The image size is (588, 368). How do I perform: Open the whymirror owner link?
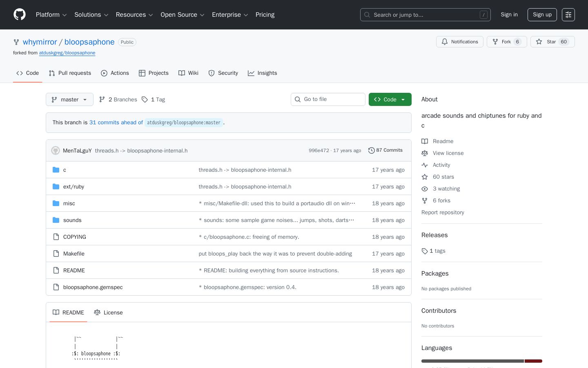pyautogui.click(x=40, y=42)
